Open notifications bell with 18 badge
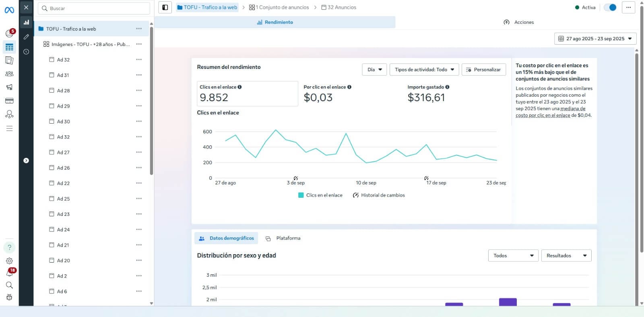Image resolution: width=644 pixels, height=317 pixels. click(10, 273)
